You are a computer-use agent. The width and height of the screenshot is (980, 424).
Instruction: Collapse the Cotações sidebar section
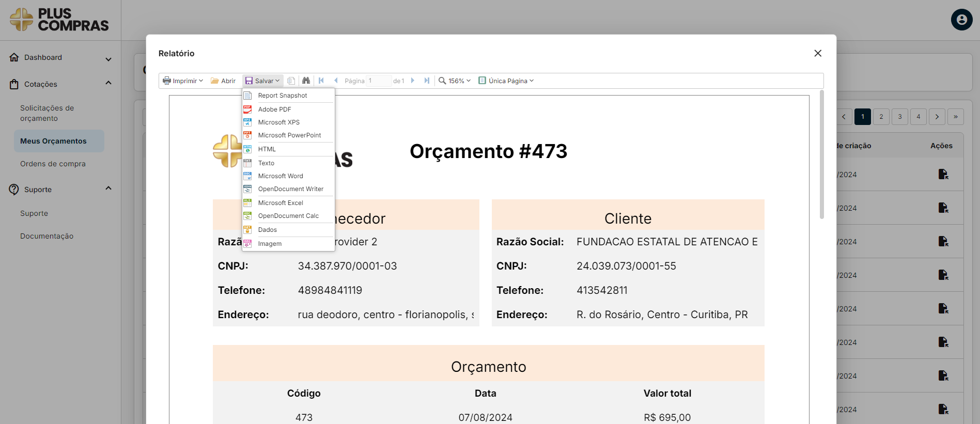(x=108, y=83)
